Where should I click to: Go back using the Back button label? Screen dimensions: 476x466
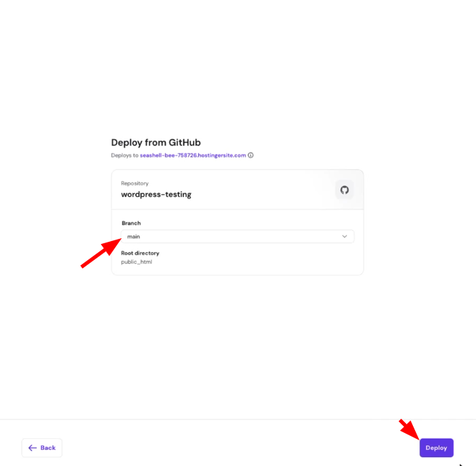tap(48, 448)
